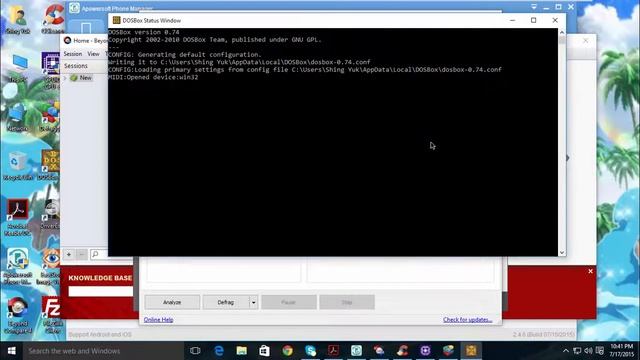640x360 pixels.
Task: Open Microsoft Edge from taskbar
Action: tap(219, 351)
